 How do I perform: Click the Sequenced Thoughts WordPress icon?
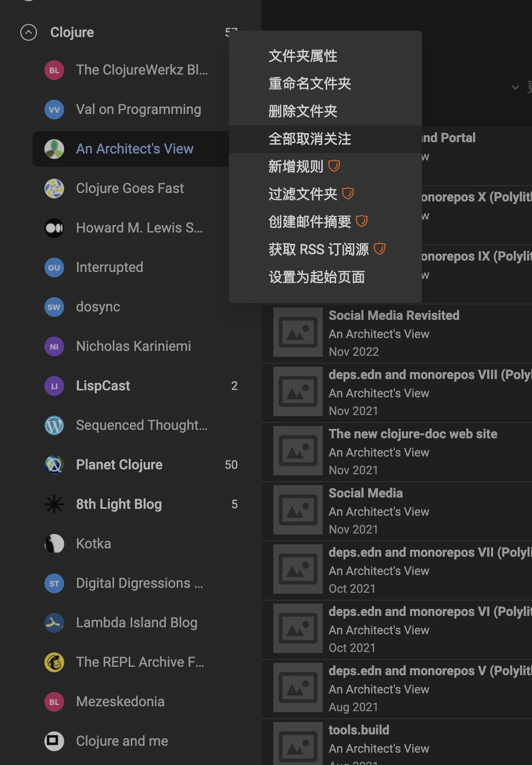tap(54, 425)
